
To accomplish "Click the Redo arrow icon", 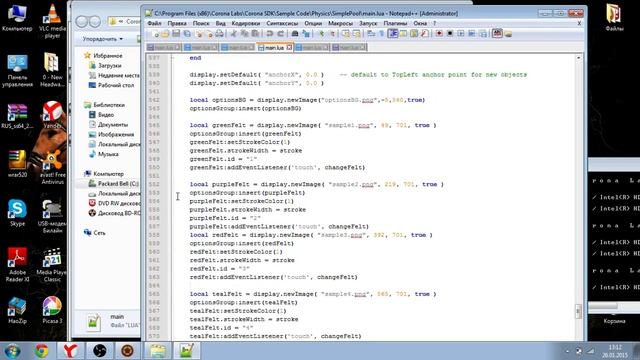I will pyautogui.click(x=281, y=34).
